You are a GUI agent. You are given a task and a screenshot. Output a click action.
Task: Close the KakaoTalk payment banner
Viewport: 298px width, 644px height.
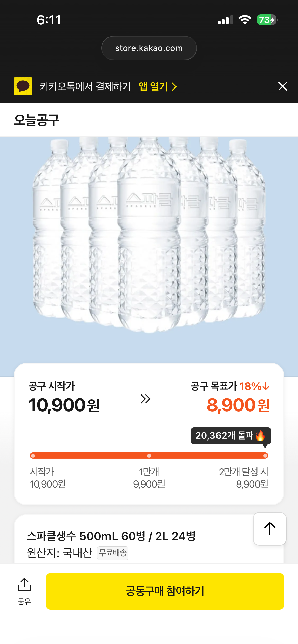(283, 86)
